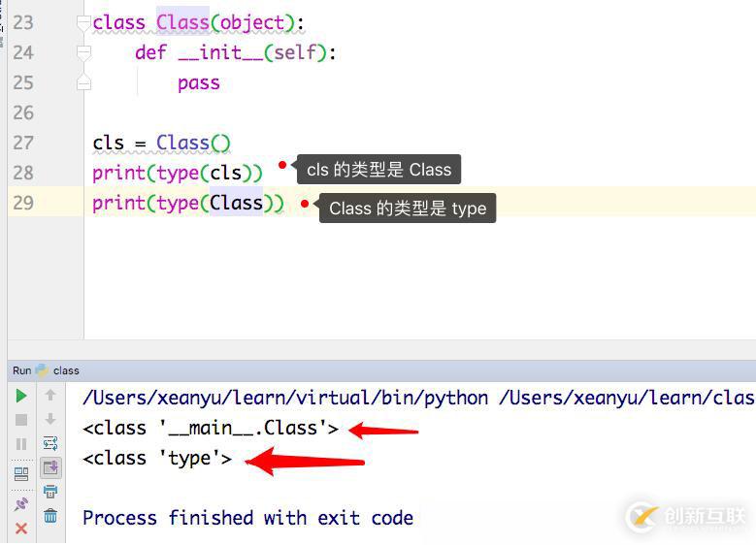
Task: Click 'pass' keyword on line 25
Action: coord(199,82)
